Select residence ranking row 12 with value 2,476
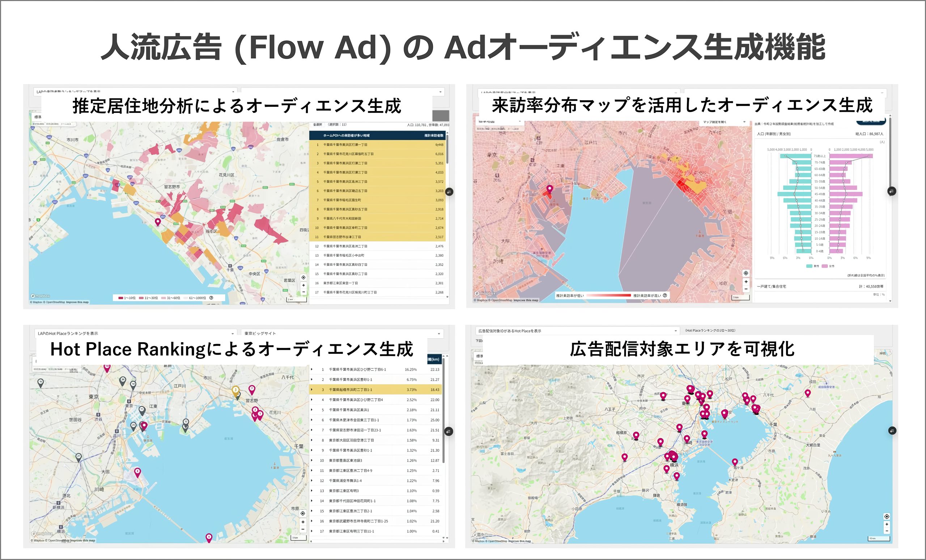Image resolution: width=926 pixels, height=560 pixels. coord(377,246)
